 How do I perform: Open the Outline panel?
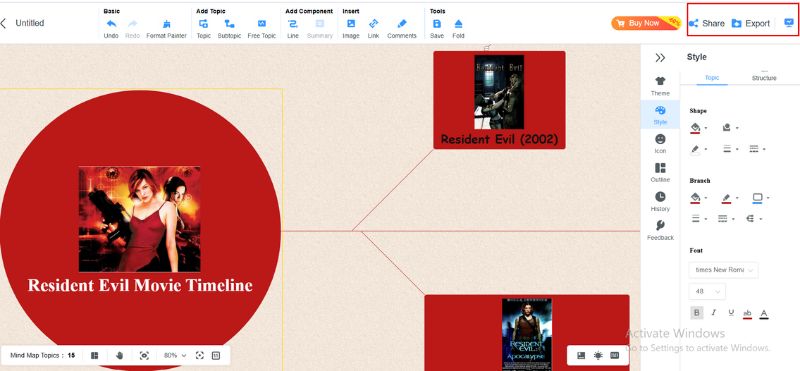660,172
